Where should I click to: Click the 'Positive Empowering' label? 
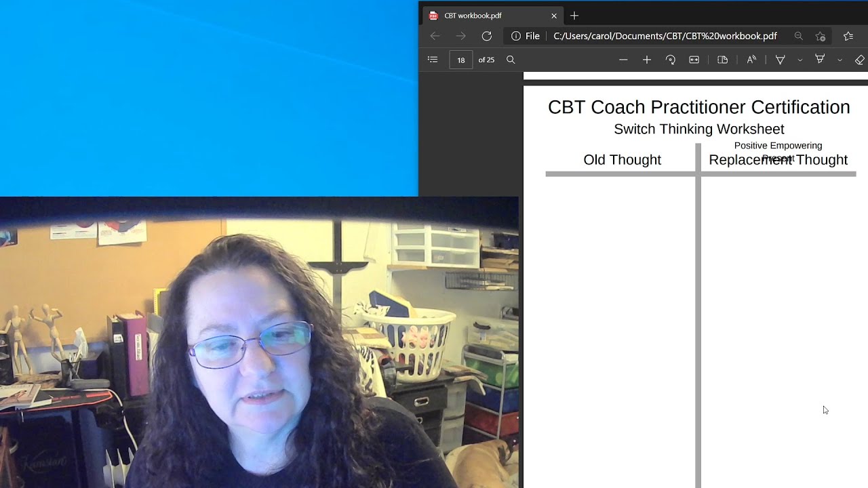tap(778, 146)
